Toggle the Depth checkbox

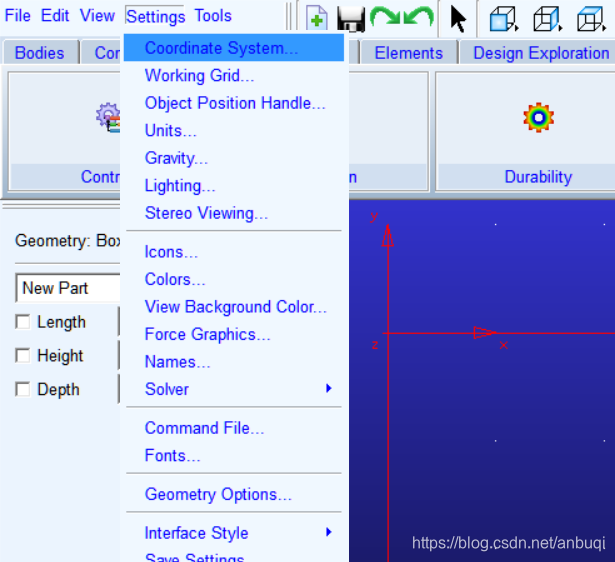click(22, 389)
